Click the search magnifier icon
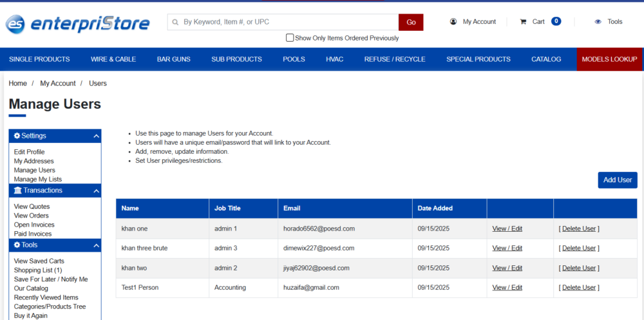Screen dimensions: 644x320 point(175,22)
